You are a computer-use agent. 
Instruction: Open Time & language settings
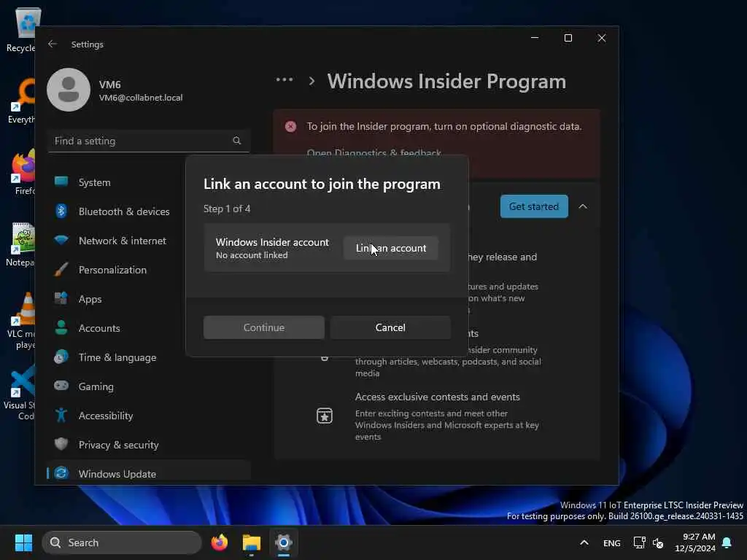point(149,357)
